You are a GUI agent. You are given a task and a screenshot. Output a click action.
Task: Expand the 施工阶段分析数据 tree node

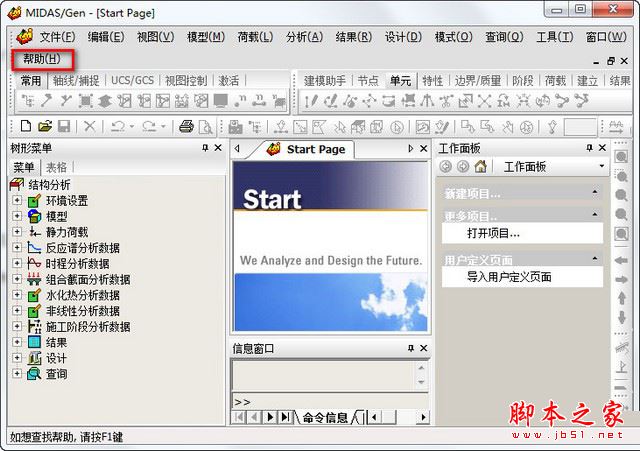point(17,326)
